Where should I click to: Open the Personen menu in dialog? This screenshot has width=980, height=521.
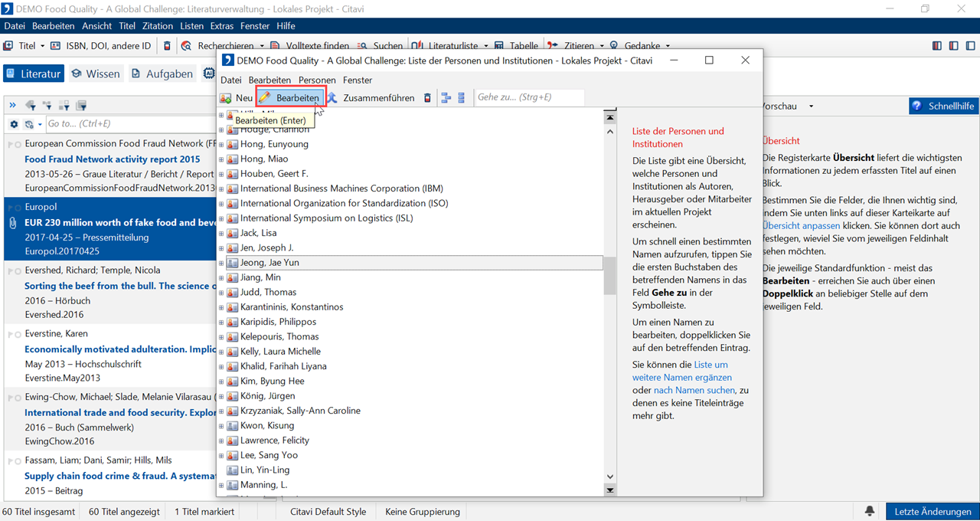[x=316, y=80]
